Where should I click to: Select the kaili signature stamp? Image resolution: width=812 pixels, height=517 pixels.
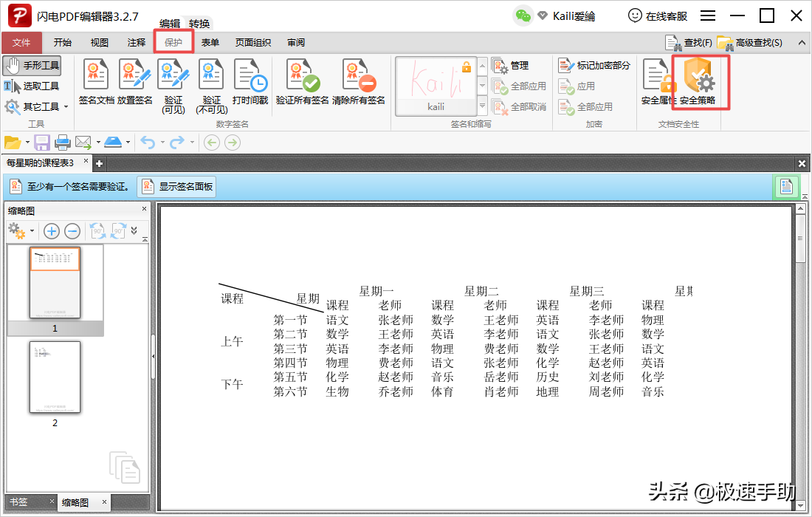pyautogui.click(x=436, y=86)
